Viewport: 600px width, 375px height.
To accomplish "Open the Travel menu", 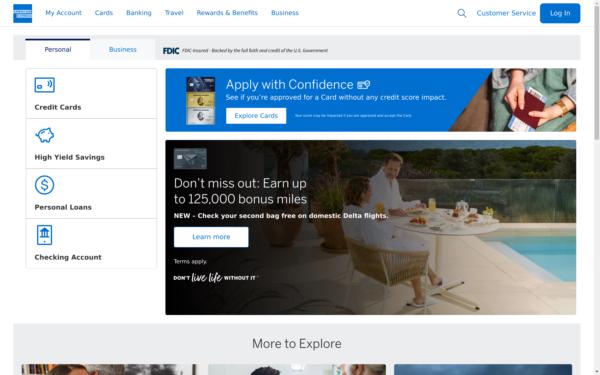I will click(174, 13).
